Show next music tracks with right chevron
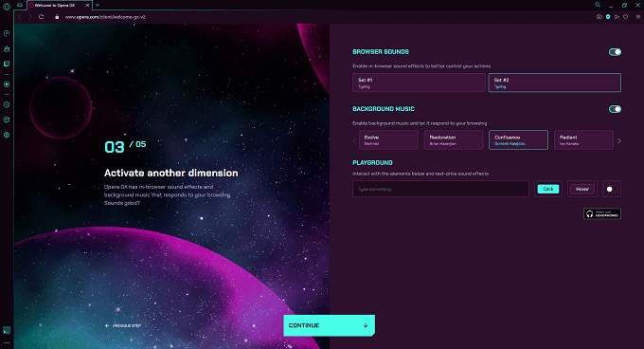The height and width of the screenshot is (349, 644). click(x=619, y=141)
